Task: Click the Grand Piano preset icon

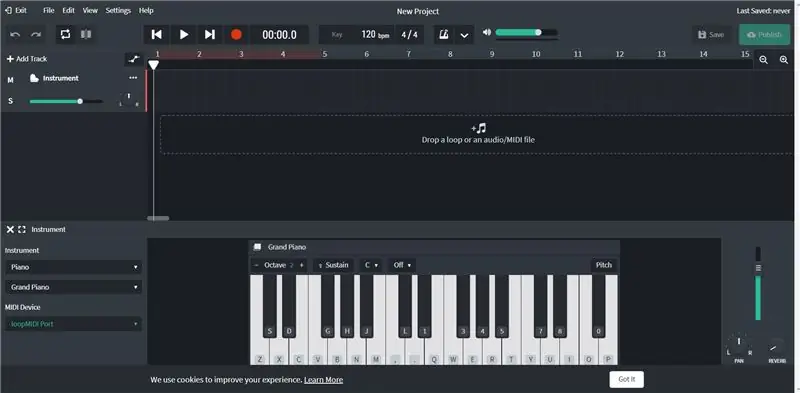Action: click(x=258, y=247)
